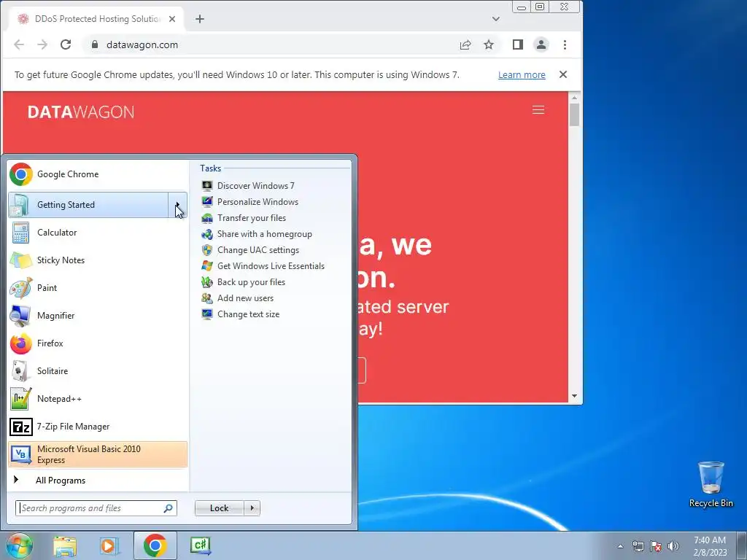Open Windows Media Player from taskbar

(x=109, y=545)
